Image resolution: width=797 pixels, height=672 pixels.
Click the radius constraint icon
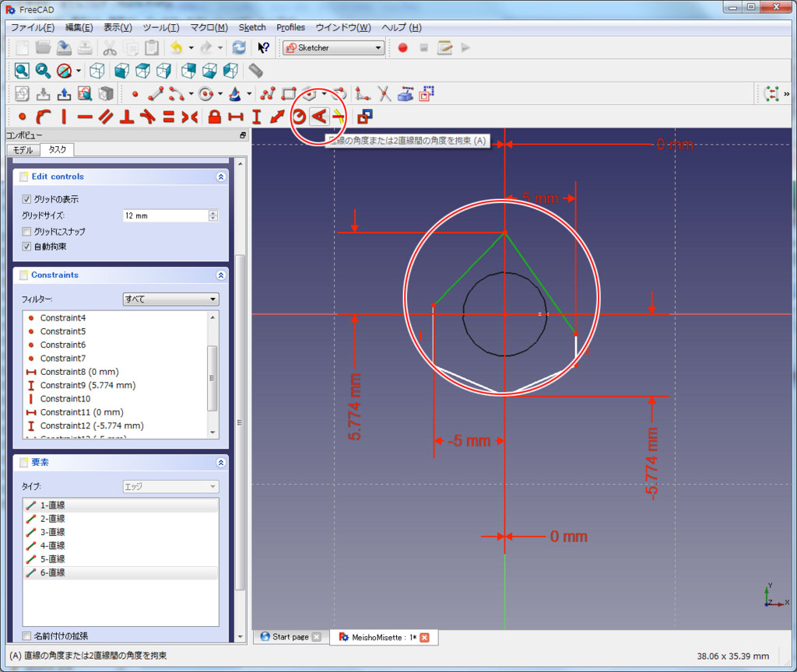pos(299,117)
